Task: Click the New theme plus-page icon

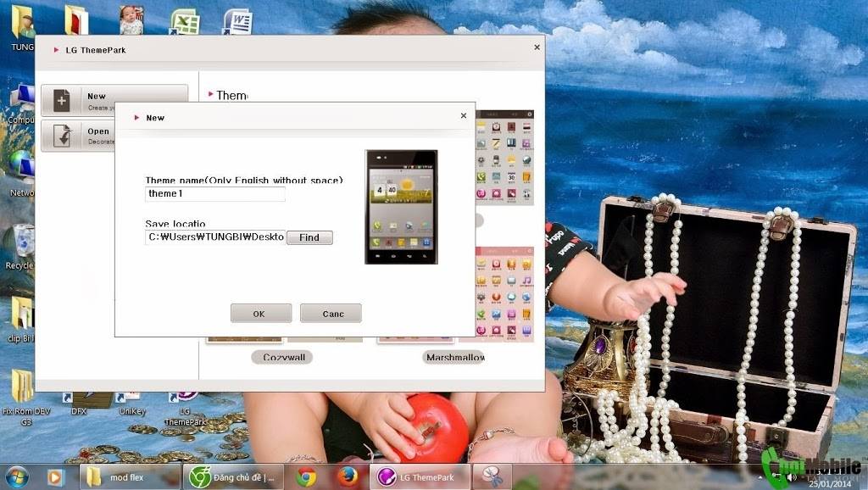Action: pyautogui.click(x=61, y=101)
